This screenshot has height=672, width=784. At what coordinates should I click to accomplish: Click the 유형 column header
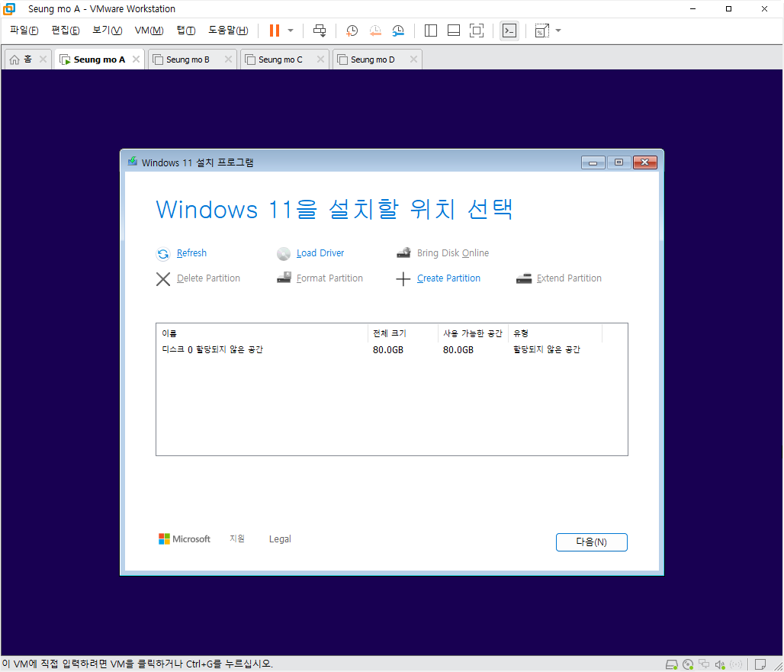(x=555, y=333)
